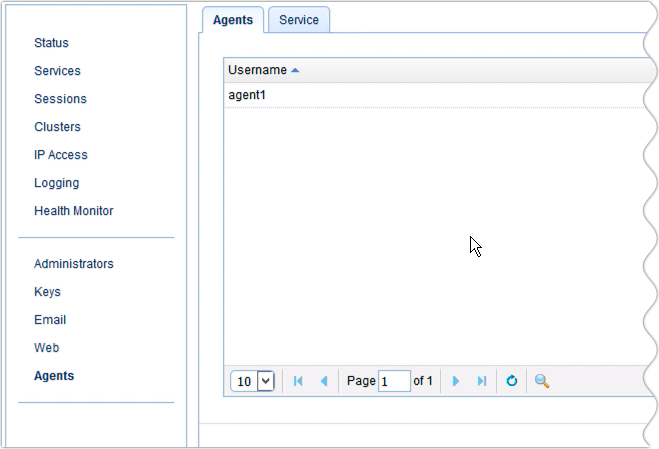Open Sessions from the sidebar
Viewport: 659px width, 449px height.
pos(60,99)
